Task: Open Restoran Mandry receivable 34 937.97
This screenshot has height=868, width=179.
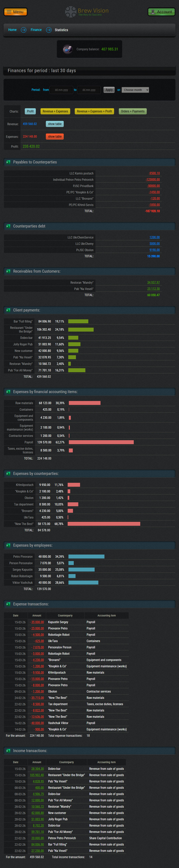Action: [x=153, y=282]
